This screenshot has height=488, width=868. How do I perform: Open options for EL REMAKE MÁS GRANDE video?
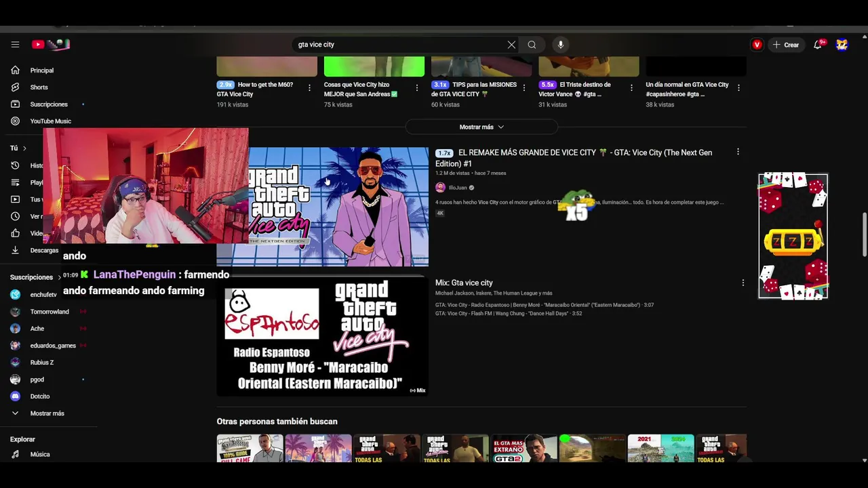click(738, 152)
